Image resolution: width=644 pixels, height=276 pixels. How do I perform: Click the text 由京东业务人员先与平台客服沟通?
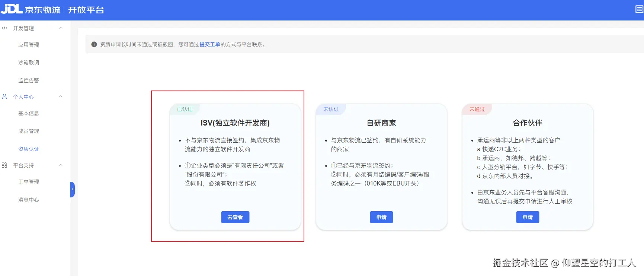tap(522, 192)
